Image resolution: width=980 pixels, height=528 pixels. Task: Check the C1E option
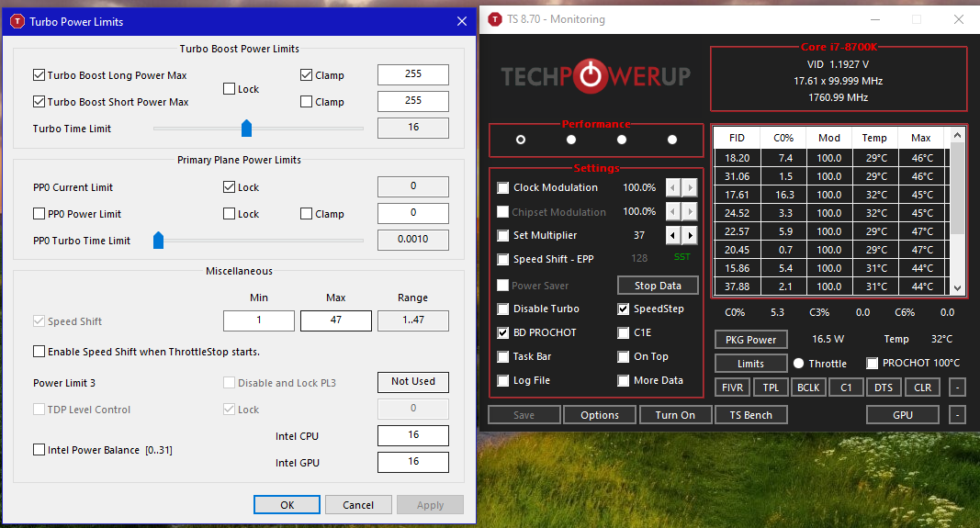click(x=623, y=333)
